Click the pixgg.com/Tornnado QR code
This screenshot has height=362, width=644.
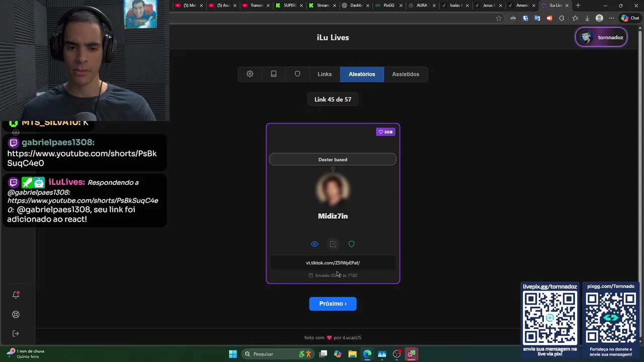611,318
